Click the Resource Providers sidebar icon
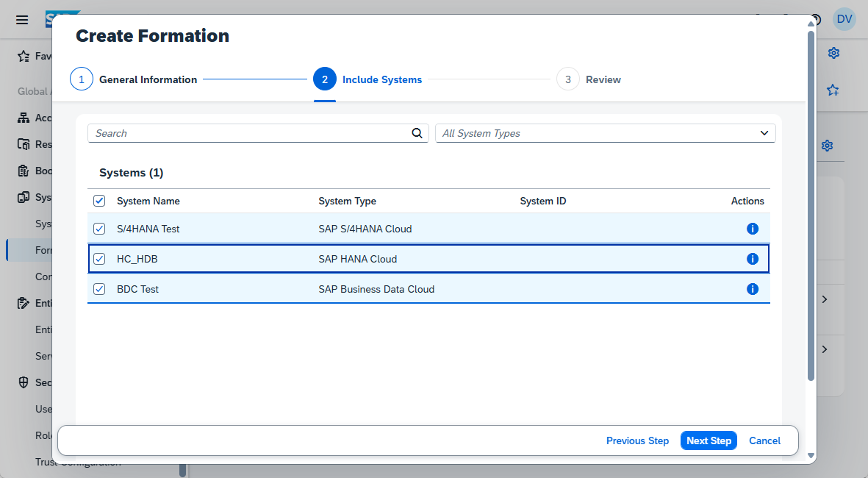868x478 pixels. [x=24, y=144]
